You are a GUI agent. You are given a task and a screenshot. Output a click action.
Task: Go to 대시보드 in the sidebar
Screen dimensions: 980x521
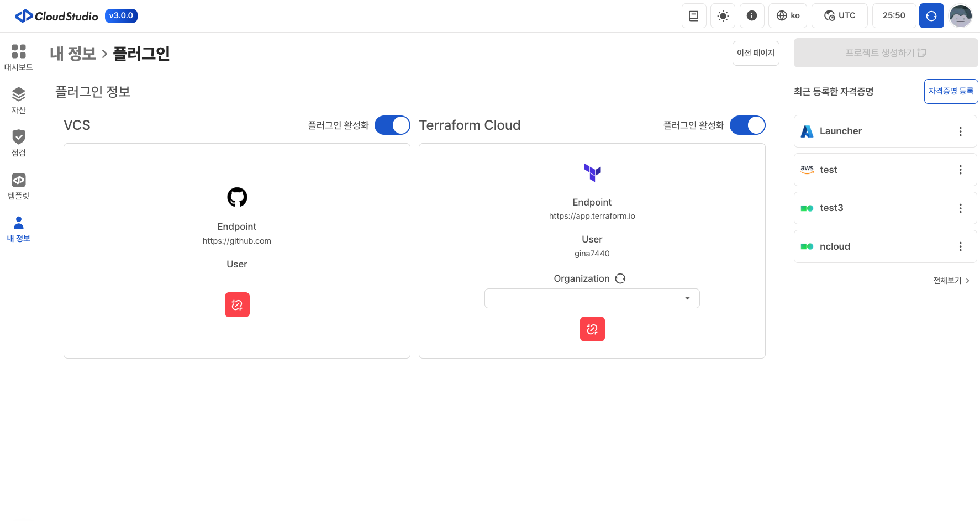pyautogui.click(x=19, y=57)
